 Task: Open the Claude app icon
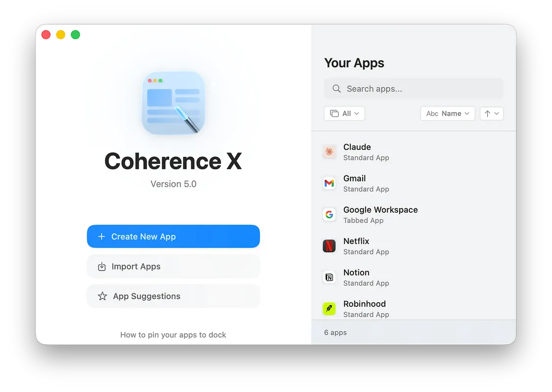click(x=329, y=151)
